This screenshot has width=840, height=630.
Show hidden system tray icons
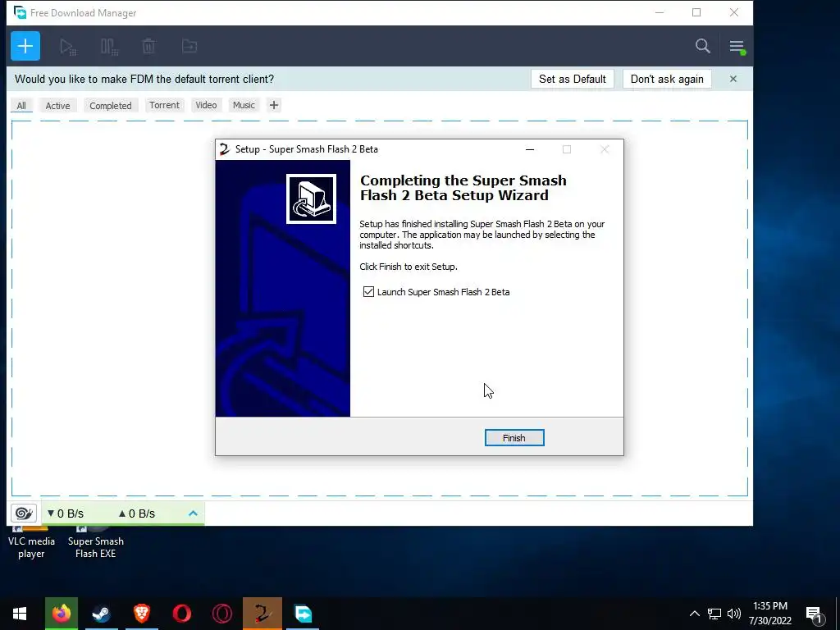[x=694, y=614]
